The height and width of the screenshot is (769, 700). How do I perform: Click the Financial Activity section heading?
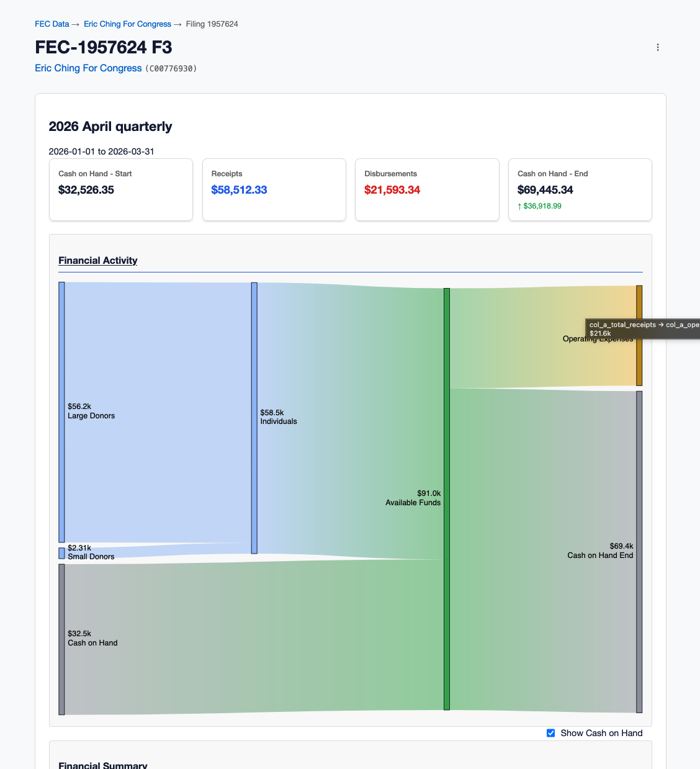pyautogui.click(x=98, y=261)
